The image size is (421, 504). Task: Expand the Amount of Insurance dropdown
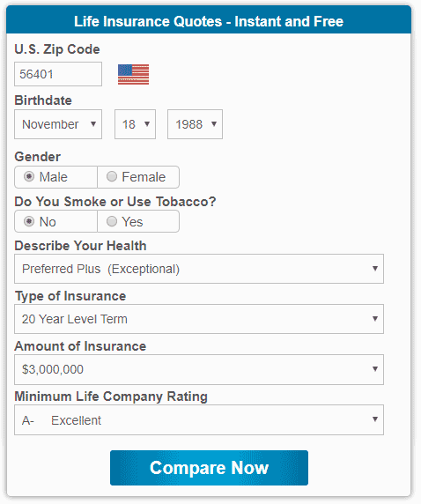(199, 369)
